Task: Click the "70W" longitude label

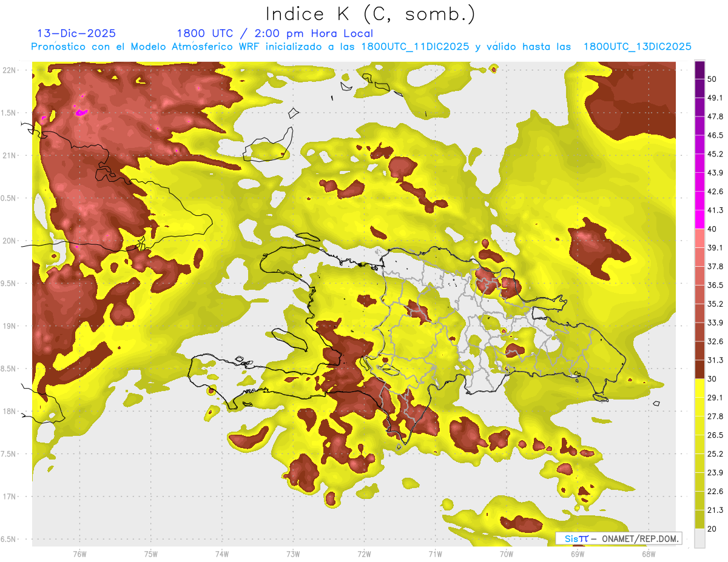Action: point(506,554)
